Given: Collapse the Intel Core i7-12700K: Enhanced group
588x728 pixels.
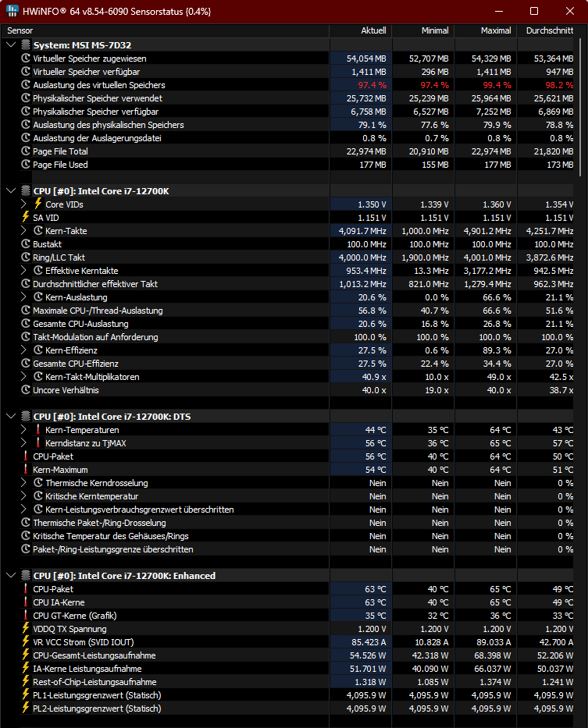Looking at the screenshot, I should coord(11,576).
